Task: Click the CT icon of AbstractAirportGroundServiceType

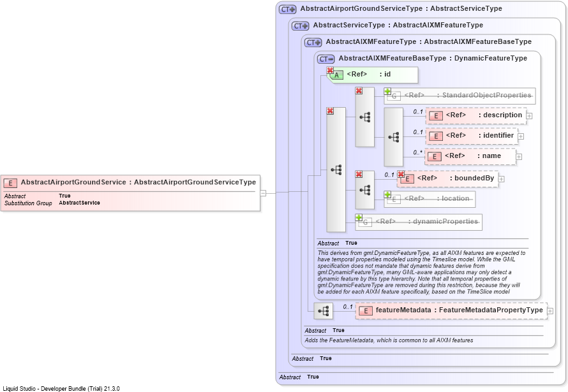Action: coord(288,10)
